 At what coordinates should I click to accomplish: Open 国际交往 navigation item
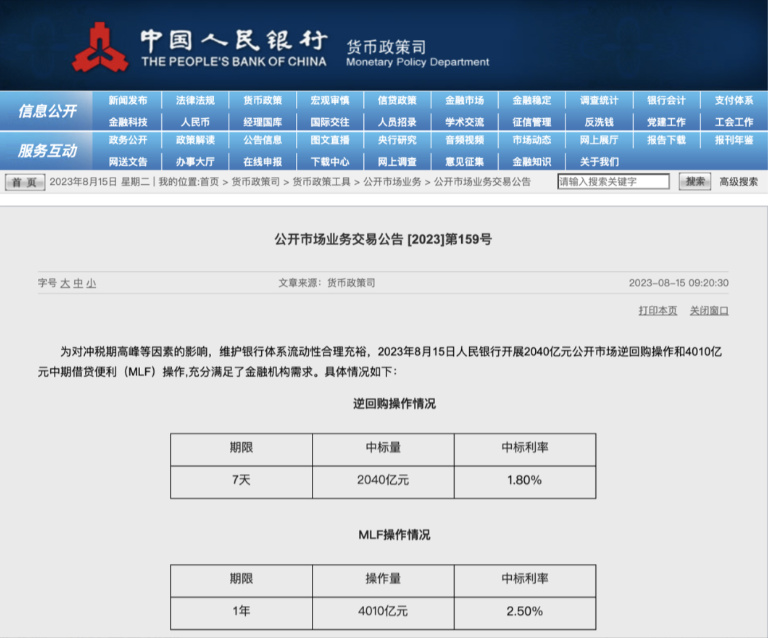tap(330, 122)
